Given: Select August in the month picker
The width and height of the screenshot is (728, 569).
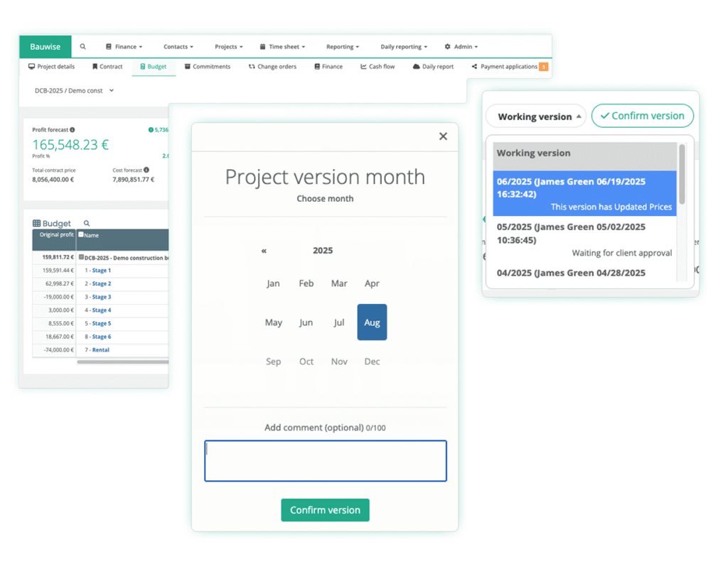Looking at the screenshot, I should pos(372,322).
